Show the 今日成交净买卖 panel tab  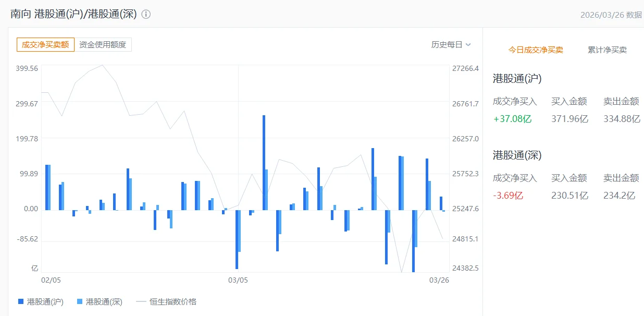[536, 50]
